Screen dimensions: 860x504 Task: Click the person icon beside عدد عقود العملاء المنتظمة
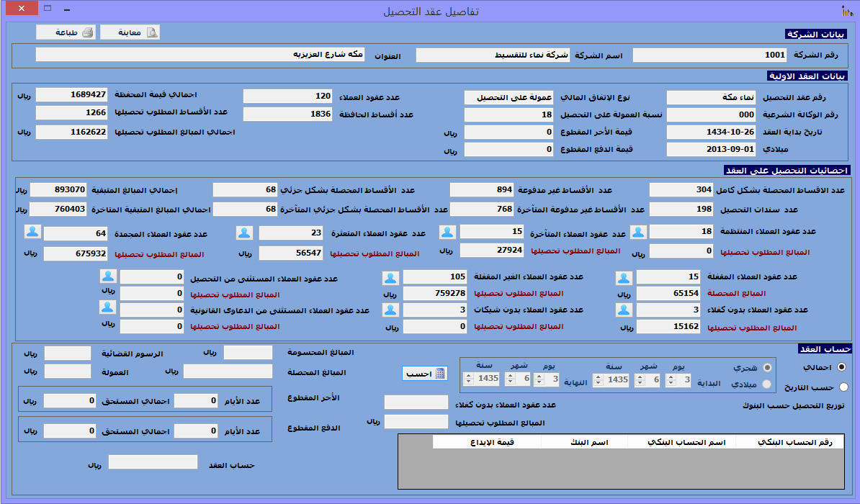click(638, 232)
